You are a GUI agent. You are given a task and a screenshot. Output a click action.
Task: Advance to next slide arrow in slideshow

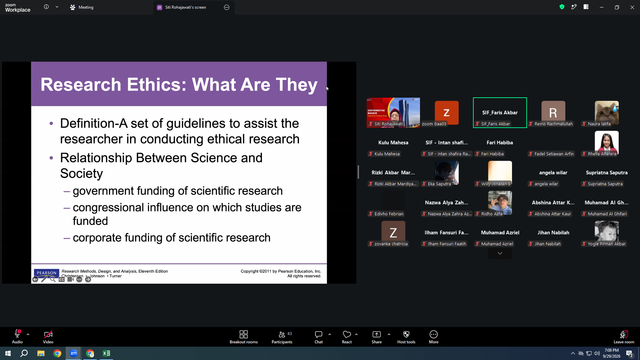click(x=88, y=280)
